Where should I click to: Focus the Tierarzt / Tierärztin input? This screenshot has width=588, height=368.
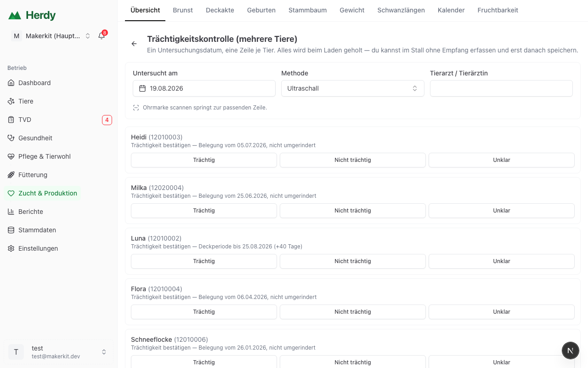[501, 88]
